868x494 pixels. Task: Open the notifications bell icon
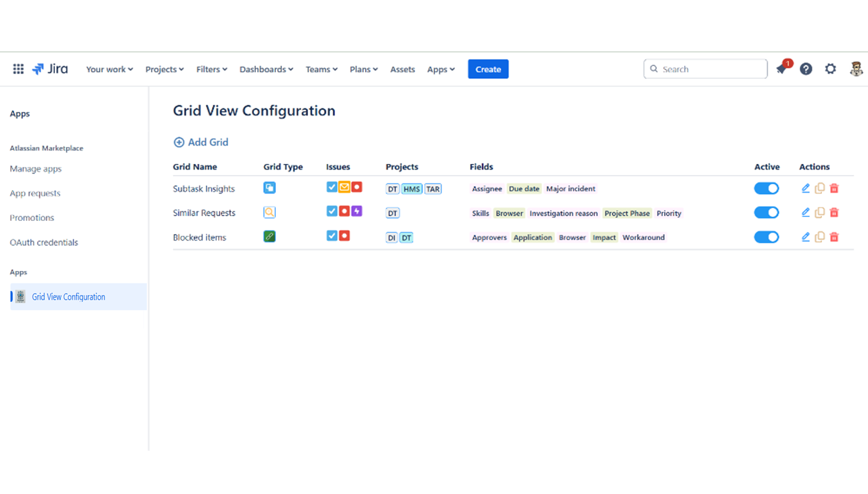tap(782, 69)
